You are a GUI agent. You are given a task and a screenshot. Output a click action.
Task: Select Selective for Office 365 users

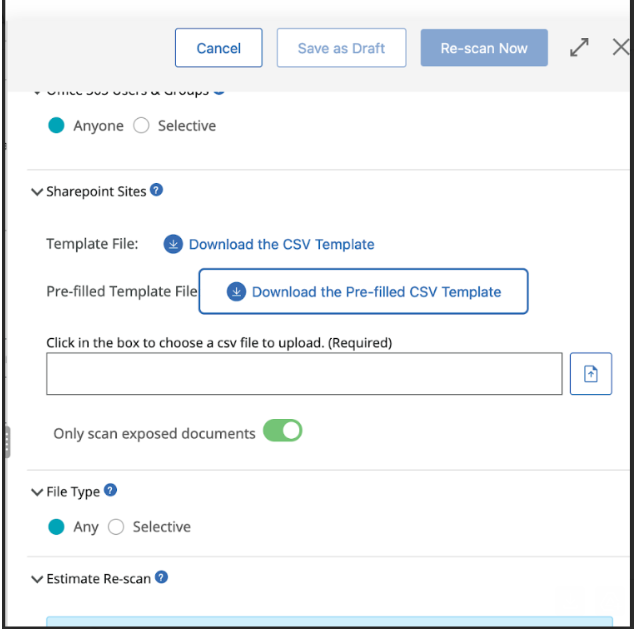pos(142,126)
